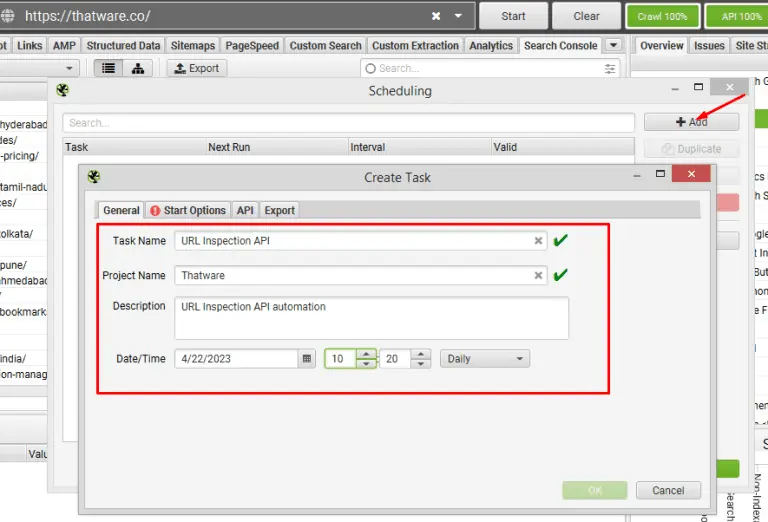
Task: Increase the minutes with the up arrow
Action: click(421, 354)
